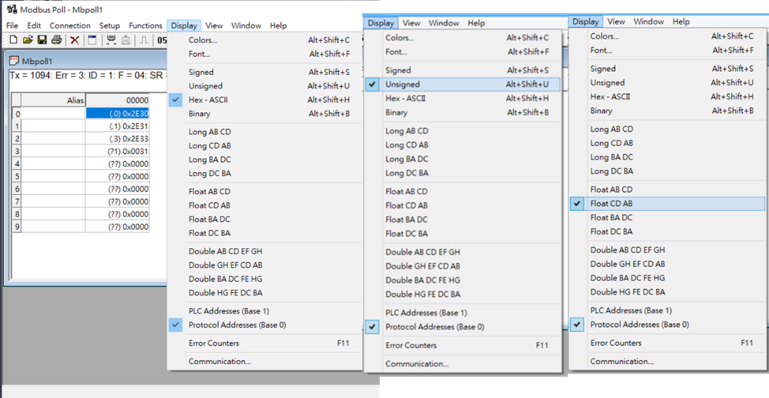769x398 pixels.
Task: Click the pulse waveform toolbar icon
Action: click(143, 40)
